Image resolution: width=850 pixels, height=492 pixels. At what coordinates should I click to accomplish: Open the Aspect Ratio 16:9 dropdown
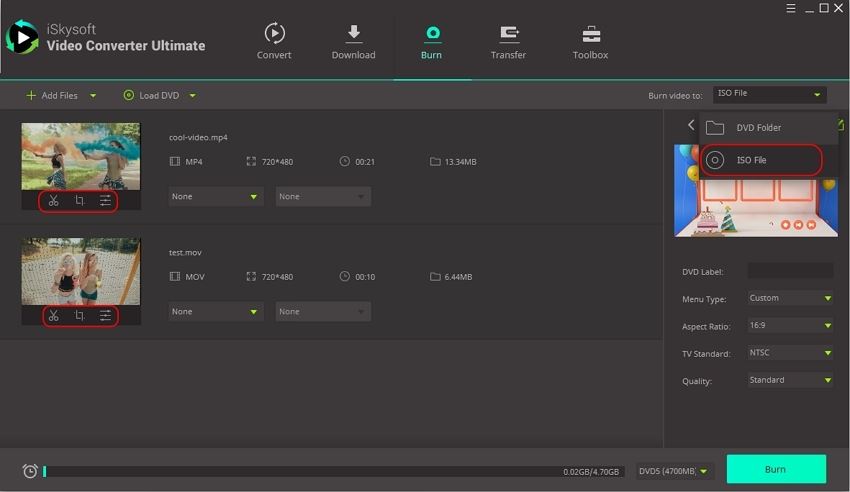click(790, 326)
